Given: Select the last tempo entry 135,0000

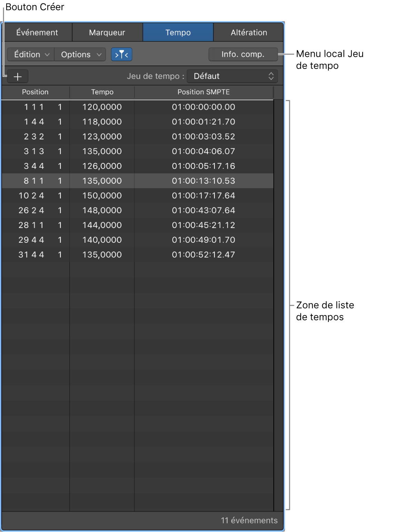Looking at the screenshot, I should click(x=102, y=254).
